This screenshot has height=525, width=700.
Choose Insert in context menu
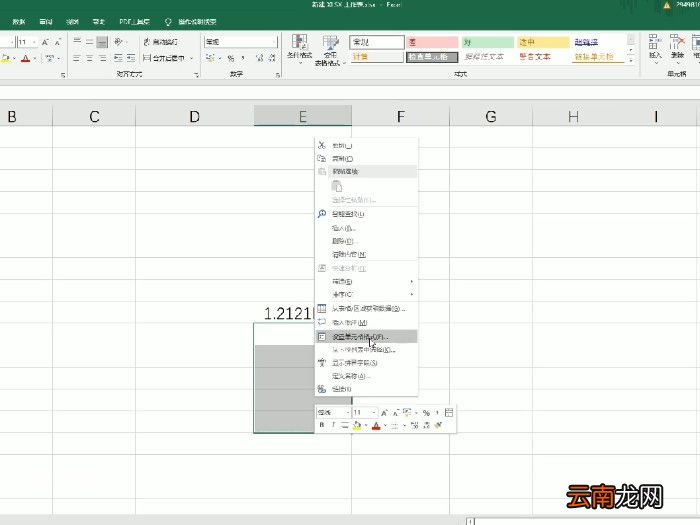366,228
